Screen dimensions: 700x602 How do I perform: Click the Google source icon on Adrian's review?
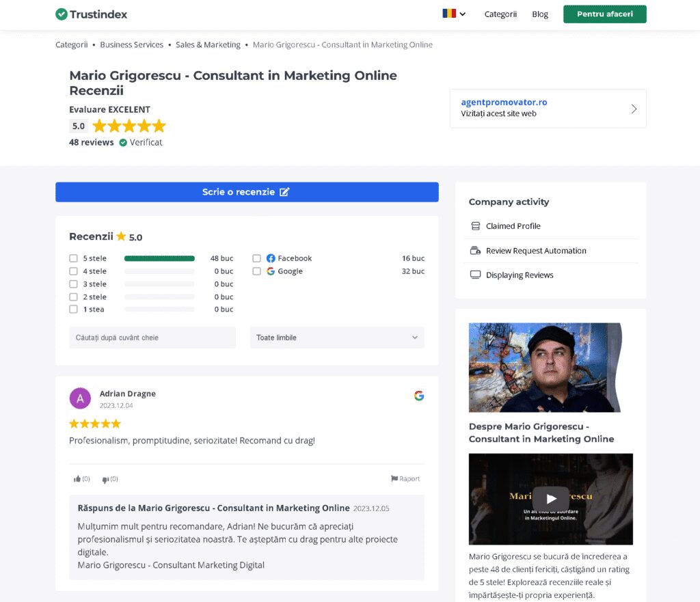click(419, 396)
